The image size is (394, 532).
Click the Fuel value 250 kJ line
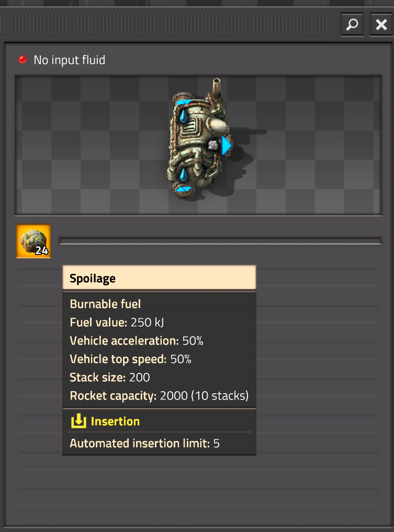coord(117,323)
